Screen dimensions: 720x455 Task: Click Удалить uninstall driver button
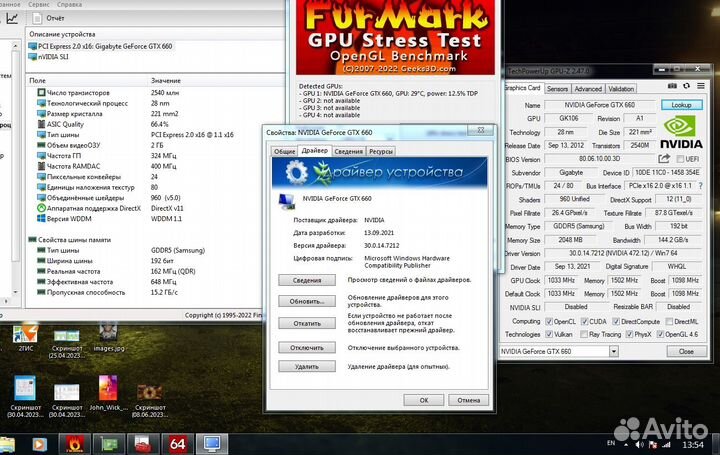(x=307, y=367)
